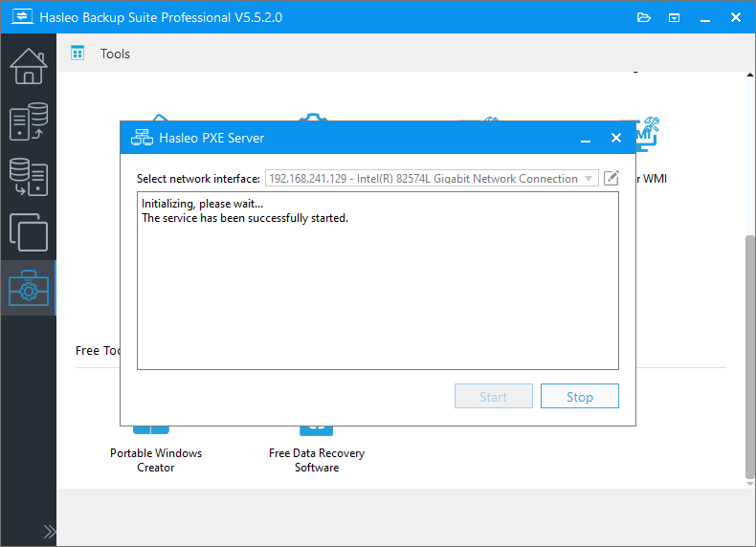Viewport: 756px width, 547px height.
Task: Open the Backup section sidebar icon
Action: tap(29, 121)
